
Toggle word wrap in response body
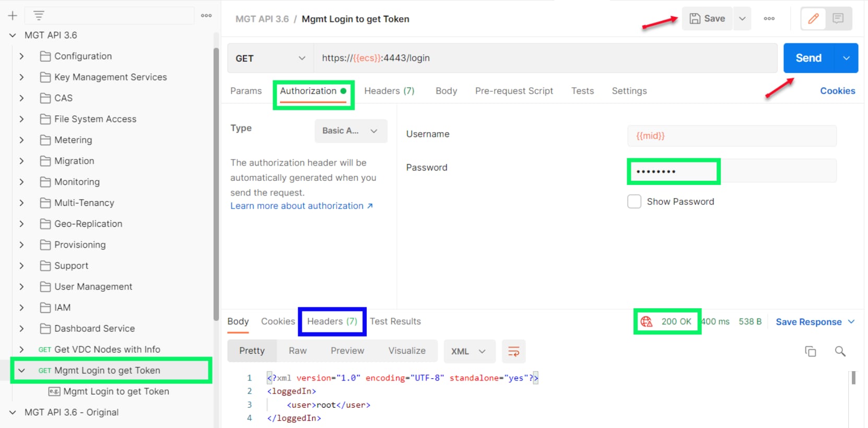point(513,351)
